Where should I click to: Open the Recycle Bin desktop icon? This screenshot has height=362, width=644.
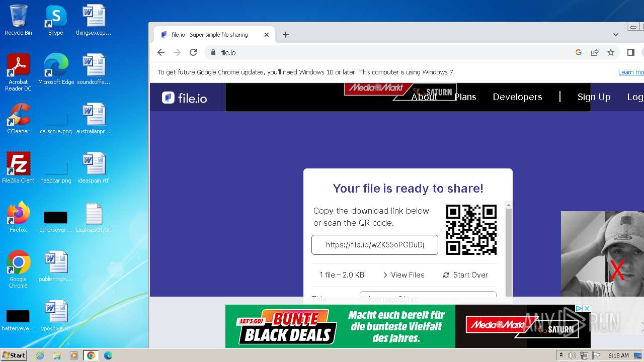(x=18, y=20)
